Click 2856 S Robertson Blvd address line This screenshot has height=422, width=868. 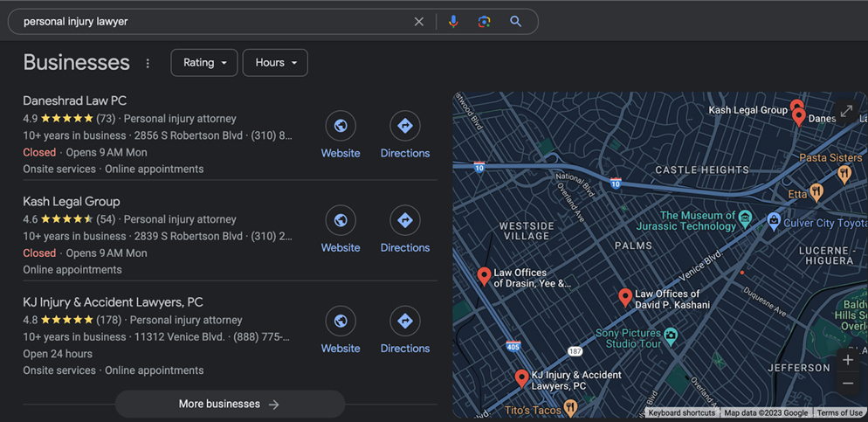(x=189, y=135)
